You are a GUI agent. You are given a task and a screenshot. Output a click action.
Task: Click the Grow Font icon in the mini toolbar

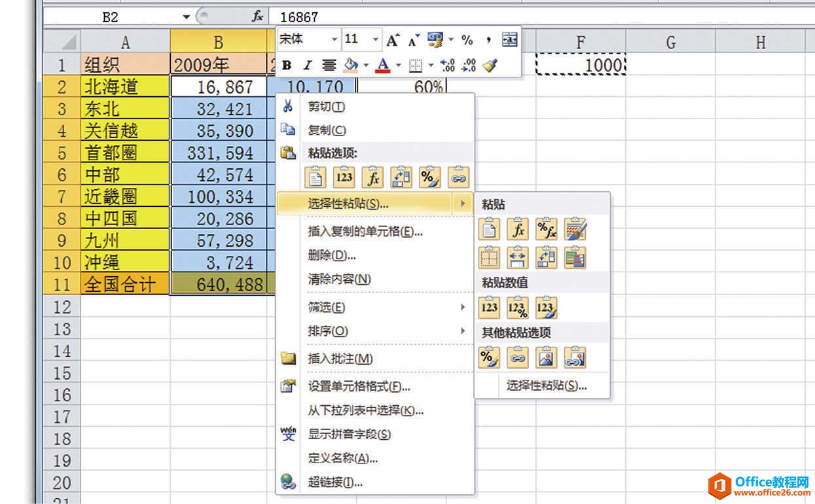392,40
